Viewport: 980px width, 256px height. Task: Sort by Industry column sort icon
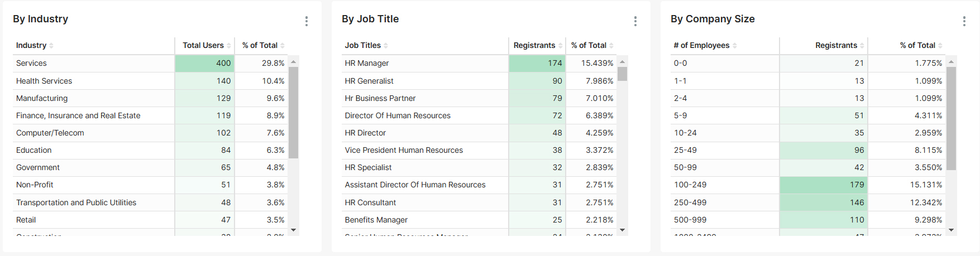[51, 46]
